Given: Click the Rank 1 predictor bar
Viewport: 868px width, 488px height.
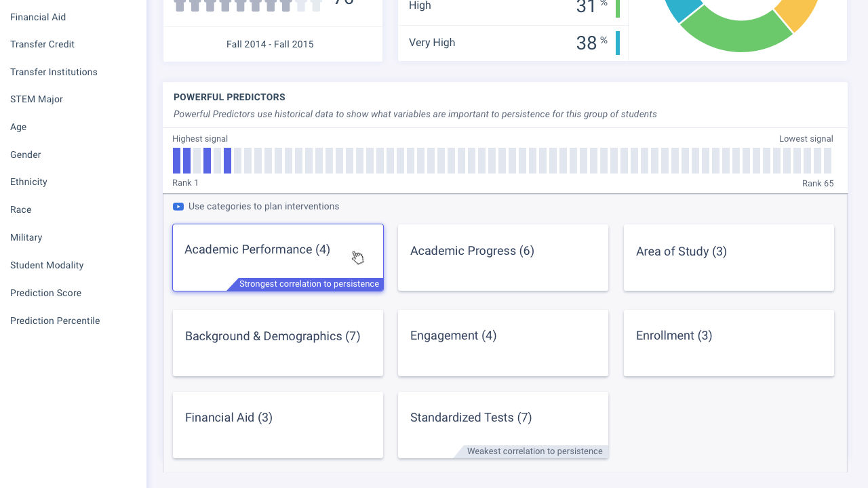Looking at the screenshot, I should pyautogui.click(x=176, y=161).
